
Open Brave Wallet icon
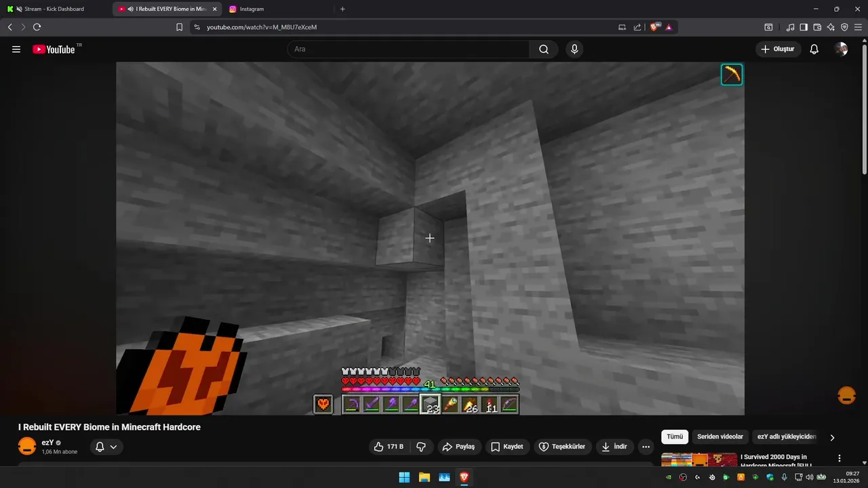817,27
